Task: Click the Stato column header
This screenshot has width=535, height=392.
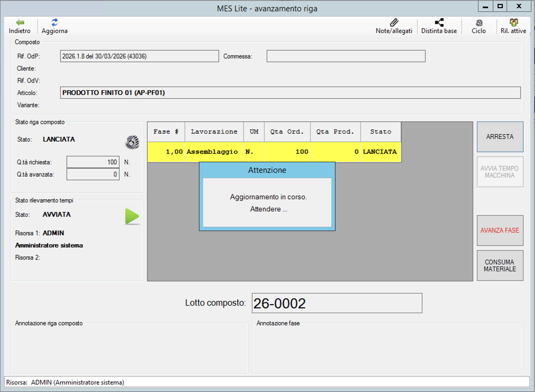Action: click(380, 132)
